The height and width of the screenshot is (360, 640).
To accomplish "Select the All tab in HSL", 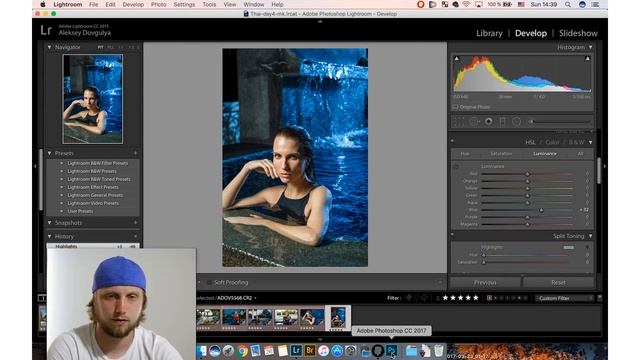I will click(x=580, y=154).
